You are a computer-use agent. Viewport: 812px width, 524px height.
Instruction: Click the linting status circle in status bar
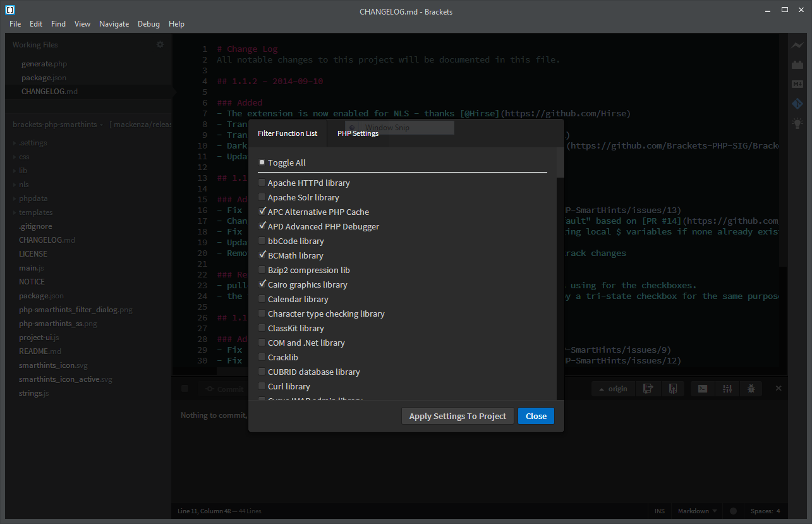coord(734,511)
